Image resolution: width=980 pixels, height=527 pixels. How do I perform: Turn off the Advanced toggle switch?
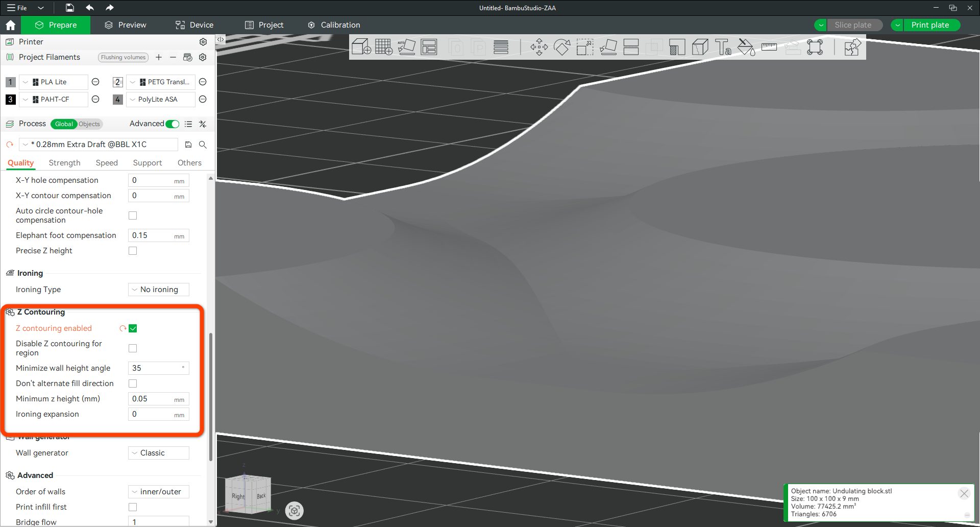tap(173, 124)
